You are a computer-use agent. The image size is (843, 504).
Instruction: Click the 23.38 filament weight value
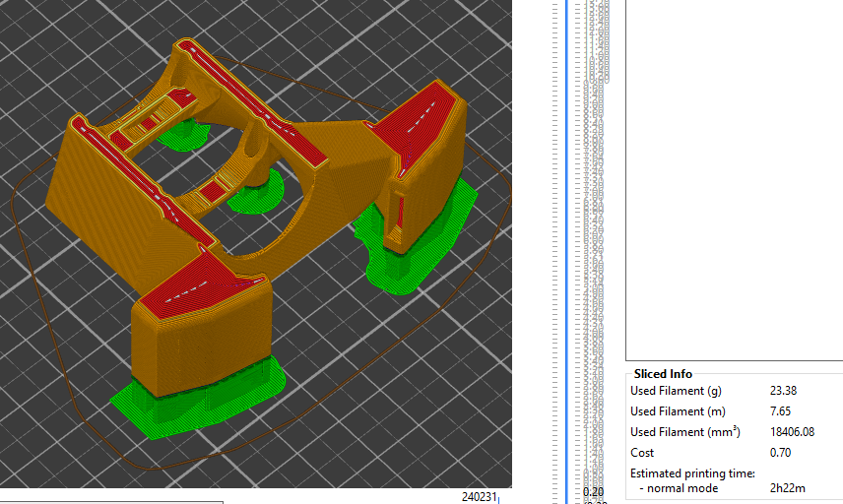pos(784,391)
